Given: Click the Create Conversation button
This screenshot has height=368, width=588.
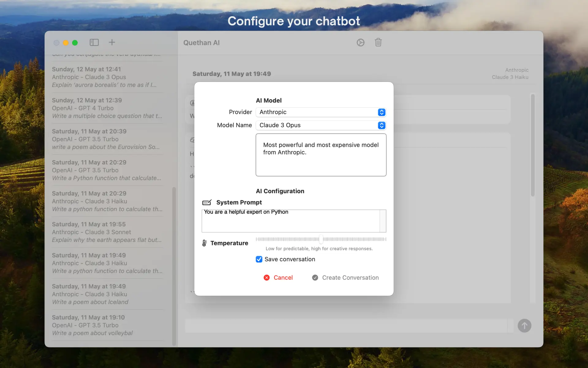Looking at the screenshot, I should pyautogui.click(x=350, y=278).
